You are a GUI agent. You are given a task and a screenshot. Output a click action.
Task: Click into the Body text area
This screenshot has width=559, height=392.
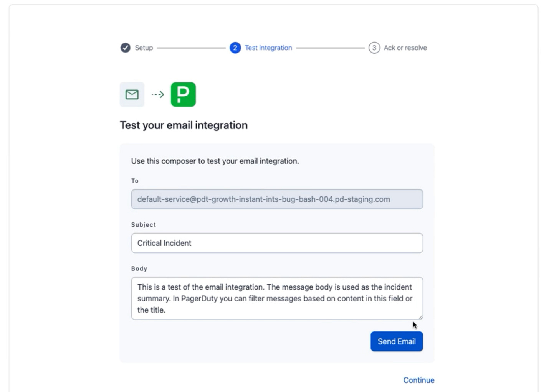pyautogui.click(x=277, y=298)
